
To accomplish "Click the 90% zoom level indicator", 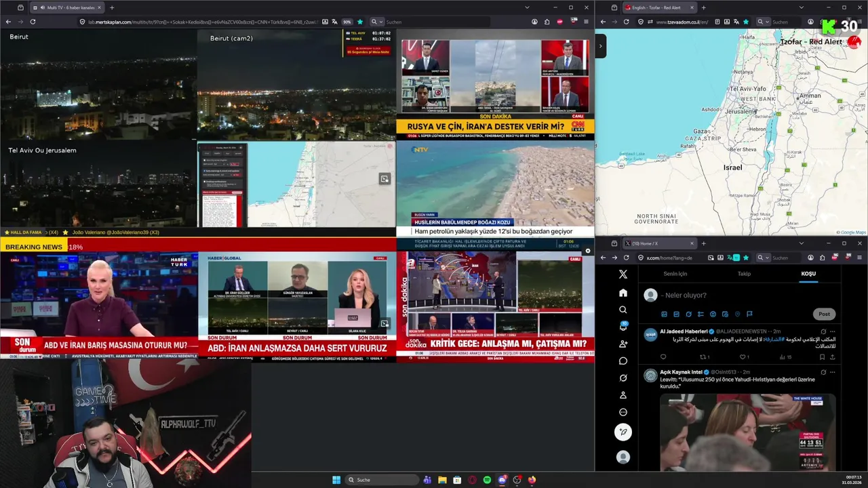I will 347,22.
